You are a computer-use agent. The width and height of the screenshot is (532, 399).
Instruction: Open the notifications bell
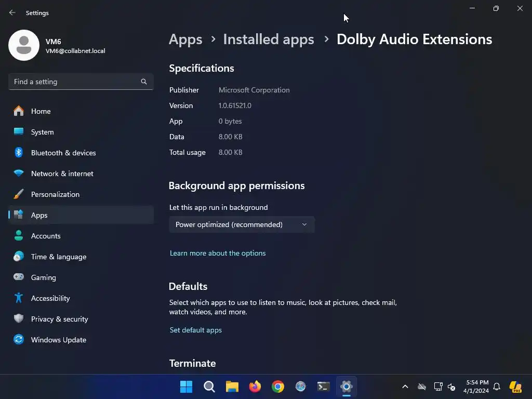pos(497,387)
